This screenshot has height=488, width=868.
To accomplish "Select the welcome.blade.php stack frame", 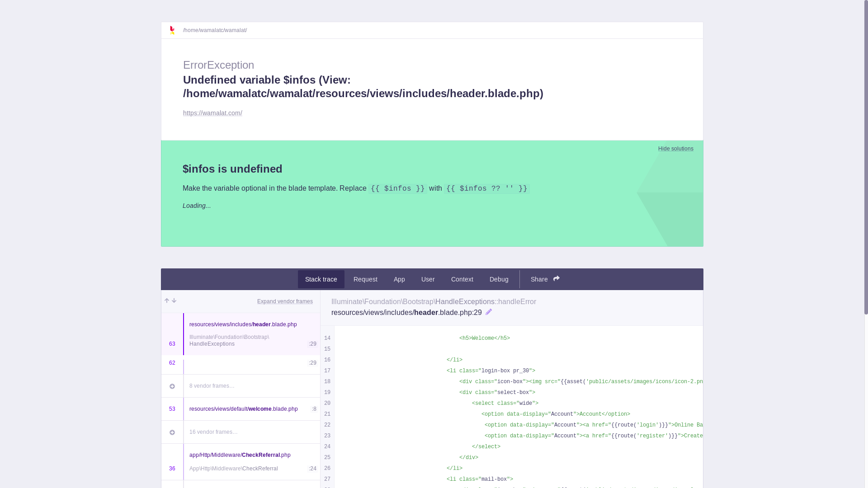I will click(x=241, y=409).
